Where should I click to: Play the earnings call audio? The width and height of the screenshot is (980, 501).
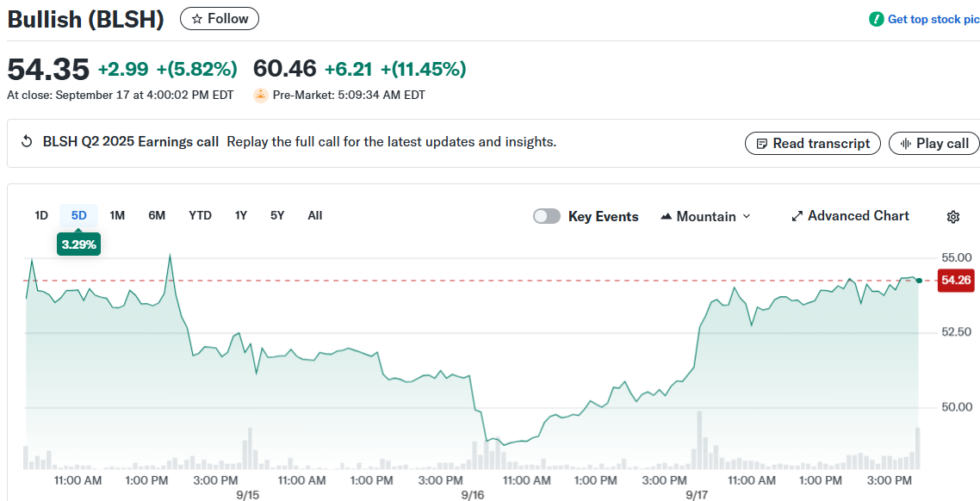click(x=933, y=144)
